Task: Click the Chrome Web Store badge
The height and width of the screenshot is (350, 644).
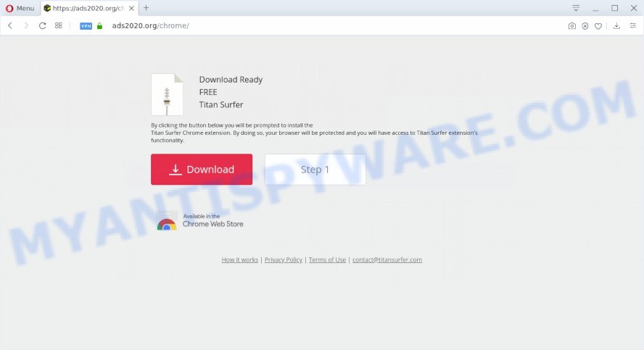Action: point(200,221)
